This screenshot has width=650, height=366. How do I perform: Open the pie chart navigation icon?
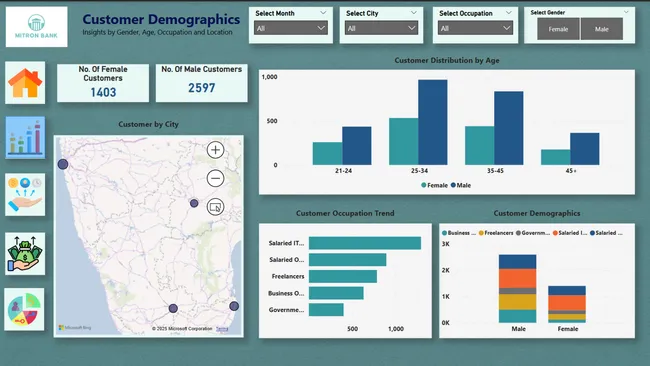24,309
